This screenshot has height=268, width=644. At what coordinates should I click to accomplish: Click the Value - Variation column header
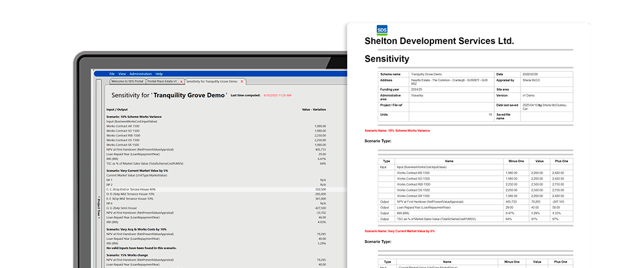click(x=314, y=109)
